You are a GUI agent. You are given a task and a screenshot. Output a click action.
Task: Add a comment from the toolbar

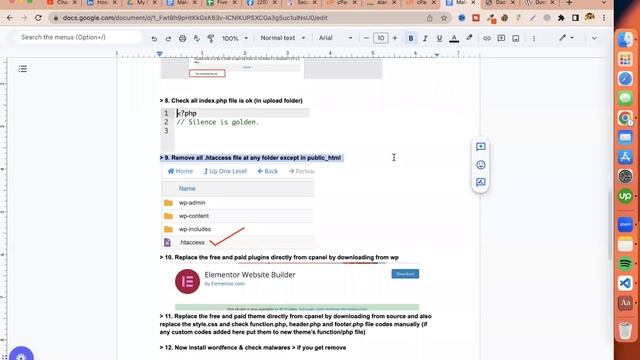tap(501, 38)
